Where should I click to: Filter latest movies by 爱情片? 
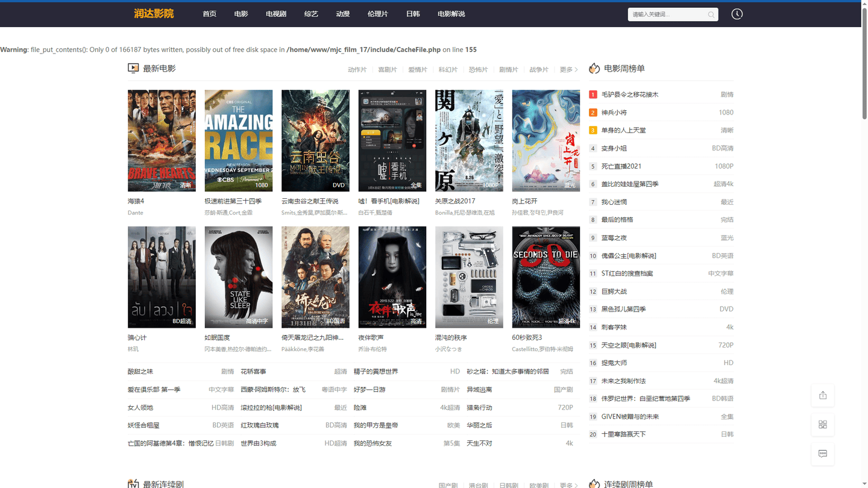point(418,70)
